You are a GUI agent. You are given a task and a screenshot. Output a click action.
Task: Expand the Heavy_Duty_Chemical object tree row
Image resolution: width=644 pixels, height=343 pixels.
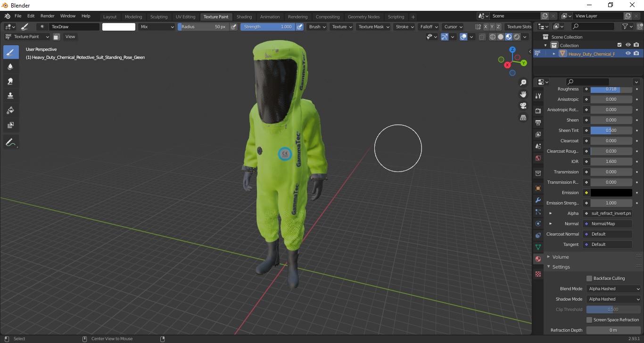[554, 54]
